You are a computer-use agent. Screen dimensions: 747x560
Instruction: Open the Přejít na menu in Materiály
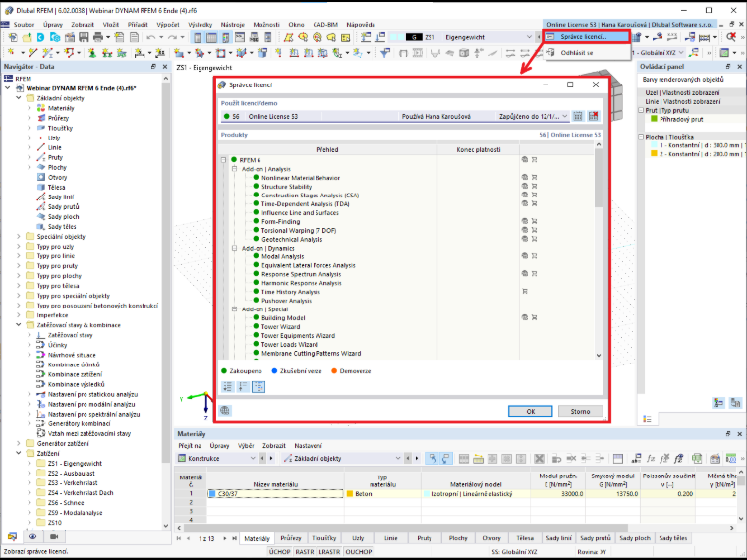point(190,446)
